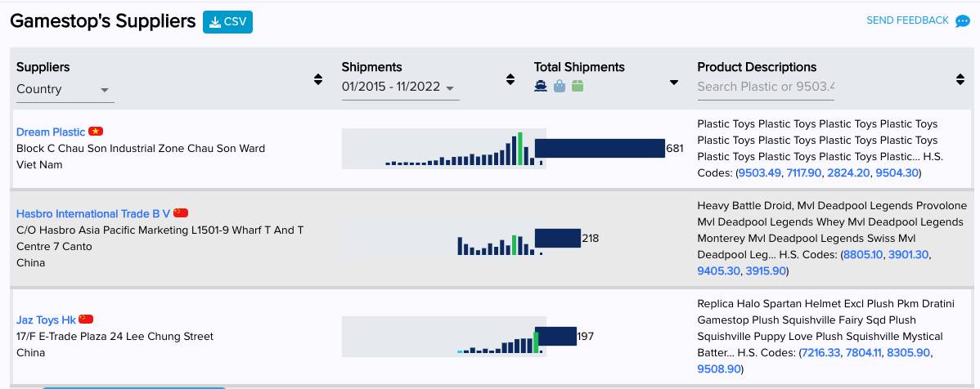Expand the Total Shipments sort caret

[x=674, y=82]
